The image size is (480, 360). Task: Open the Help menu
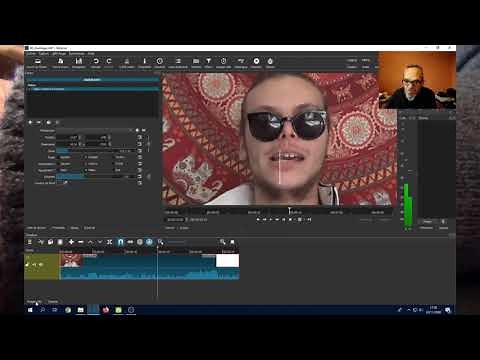point(91,54)
